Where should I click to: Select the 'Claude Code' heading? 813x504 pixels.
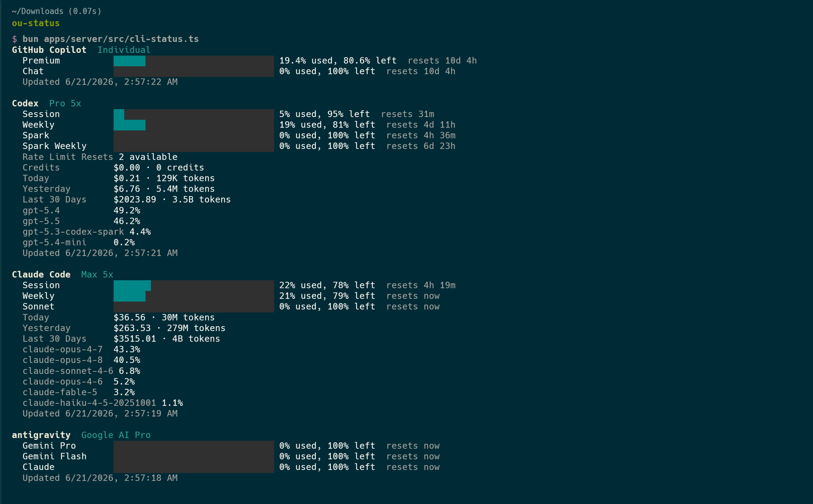[x=41, y=275]
